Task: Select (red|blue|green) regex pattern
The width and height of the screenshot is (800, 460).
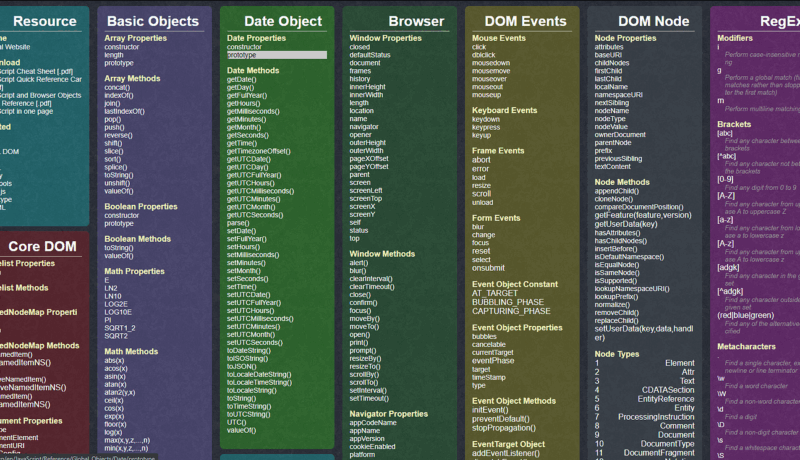Action: (745, 315)
